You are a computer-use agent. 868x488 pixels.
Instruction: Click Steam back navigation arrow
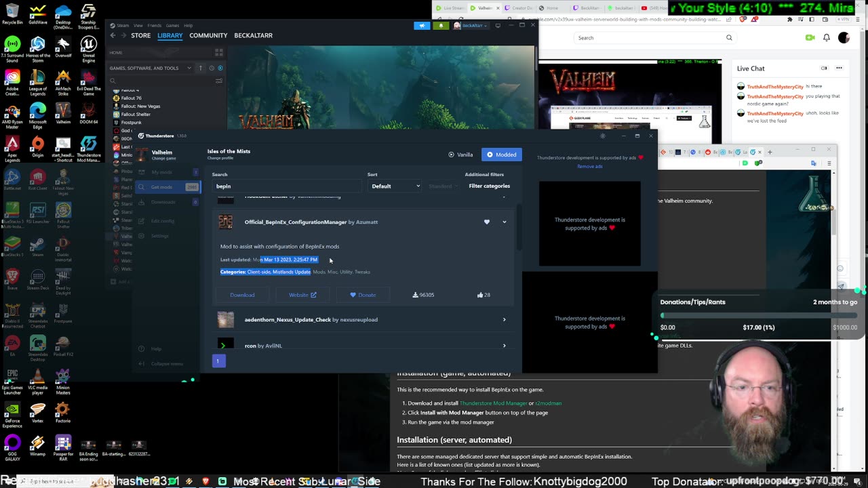click(113, 35)
